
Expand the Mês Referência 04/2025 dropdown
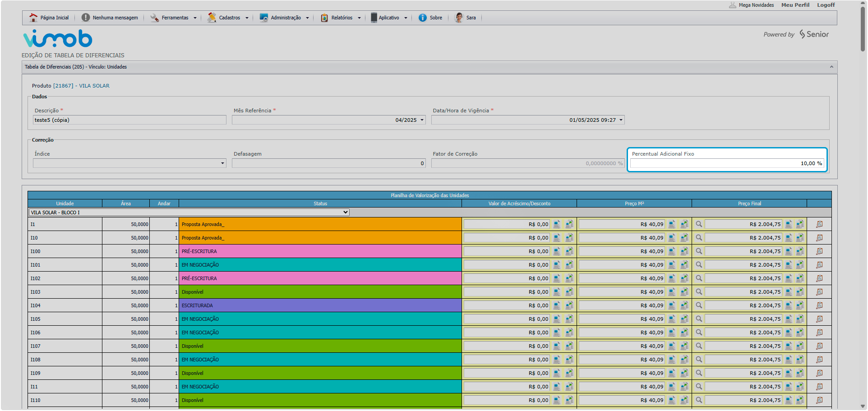(422, 120)
